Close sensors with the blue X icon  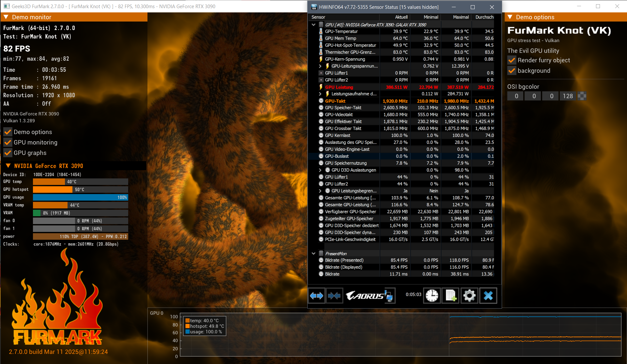488,296
